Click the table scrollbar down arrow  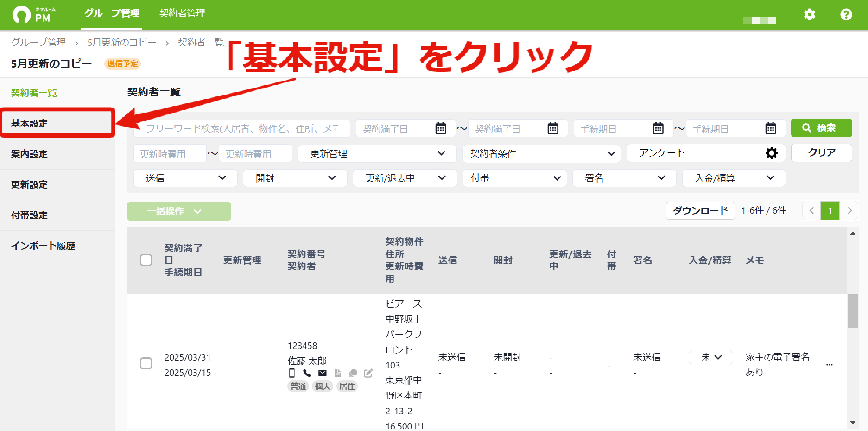(x=853, y=423)
